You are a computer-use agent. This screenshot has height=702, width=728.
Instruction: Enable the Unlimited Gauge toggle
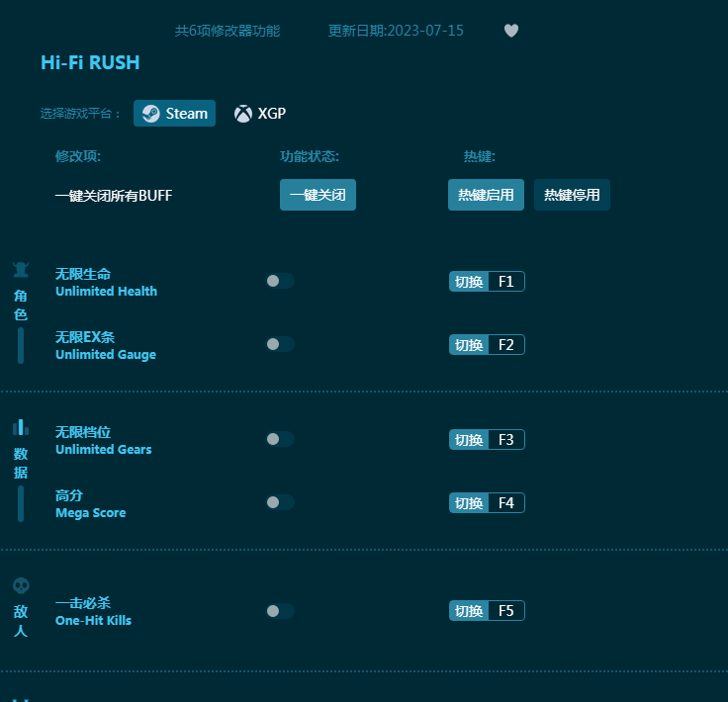(280, 344)
